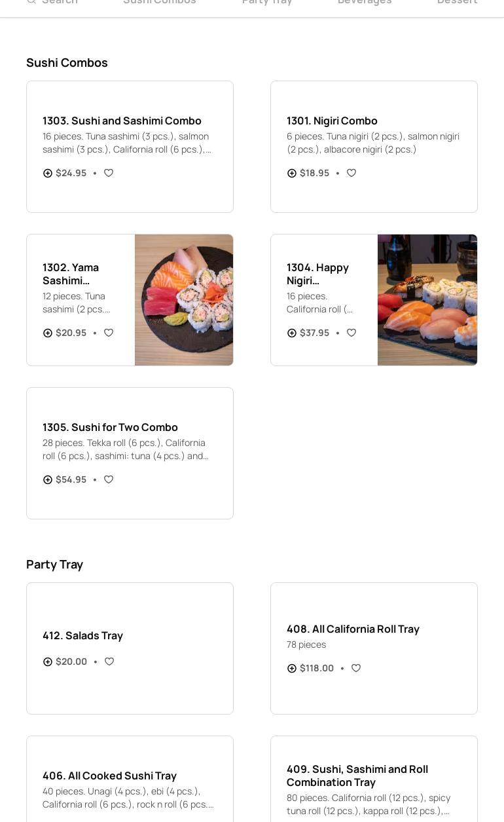This screenshot has height=822, width=504.
Task: Add Happy Nigiri item with plus icon
Action: coord(292,333)
